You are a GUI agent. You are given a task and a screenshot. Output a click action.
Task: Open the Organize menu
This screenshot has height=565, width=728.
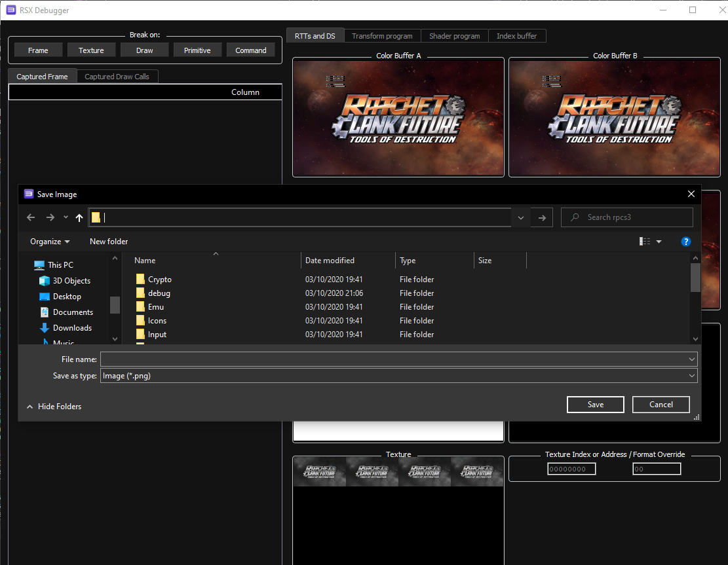pos(50,241)
